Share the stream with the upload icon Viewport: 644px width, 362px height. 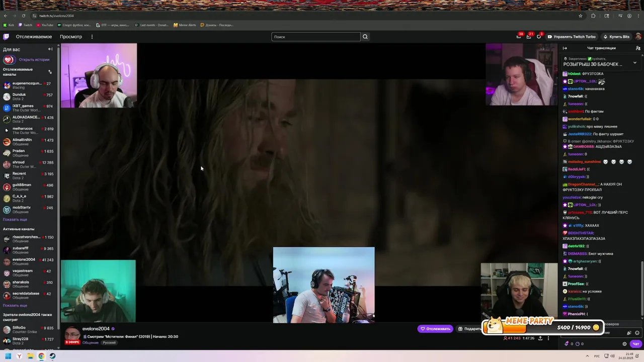[x=540, y=338]
